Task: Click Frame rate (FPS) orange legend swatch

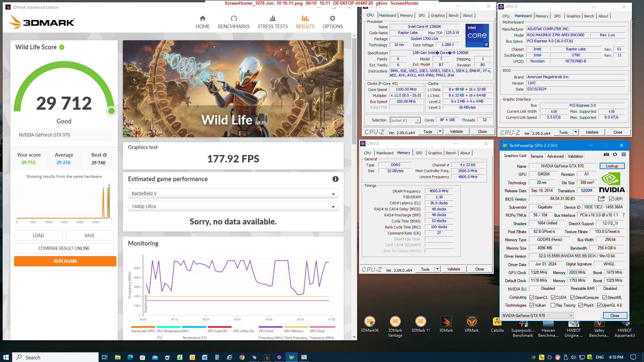Action: click(143, 327)
